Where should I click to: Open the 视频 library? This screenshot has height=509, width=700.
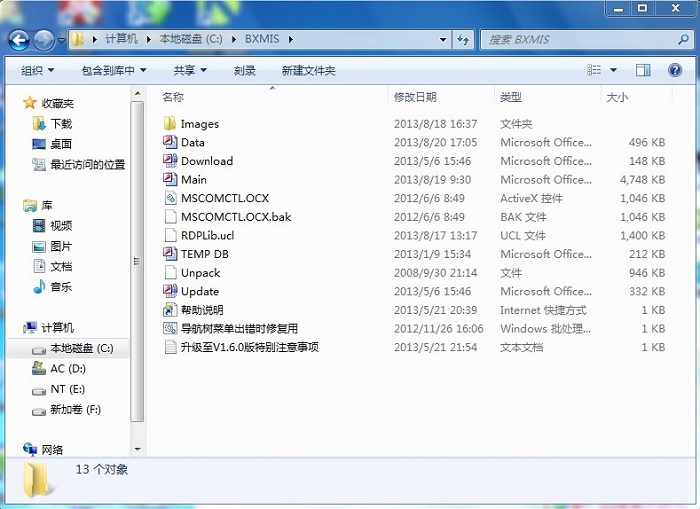tap(61, 226)
